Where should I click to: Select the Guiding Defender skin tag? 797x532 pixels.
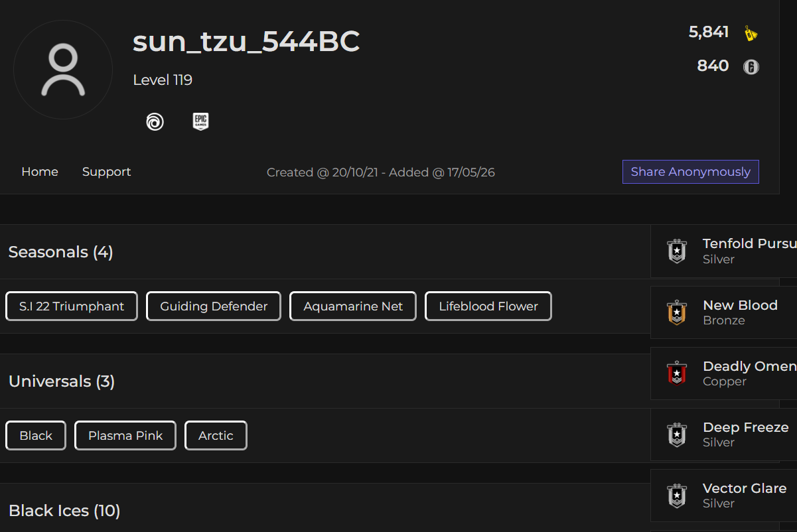point(214,306)
